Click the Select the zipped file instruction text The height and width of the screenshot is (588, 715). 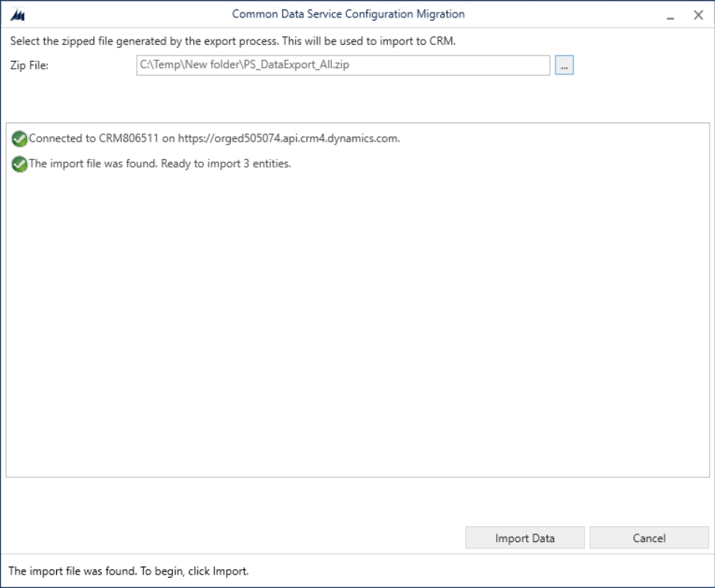point(233,41)
